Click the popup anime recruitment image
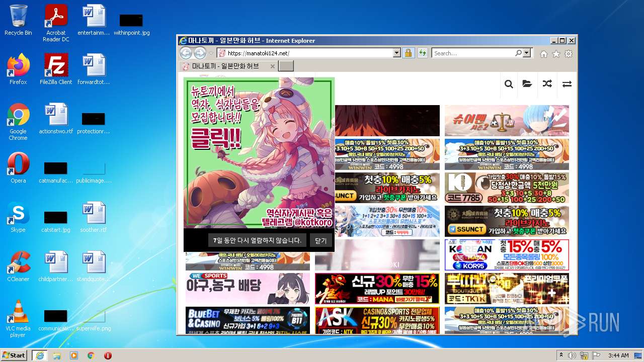 259,153
